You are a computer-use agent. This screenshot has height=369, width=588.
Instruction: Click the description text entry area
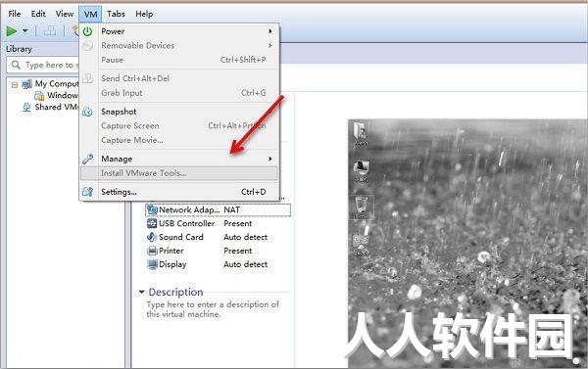(213, 309)
